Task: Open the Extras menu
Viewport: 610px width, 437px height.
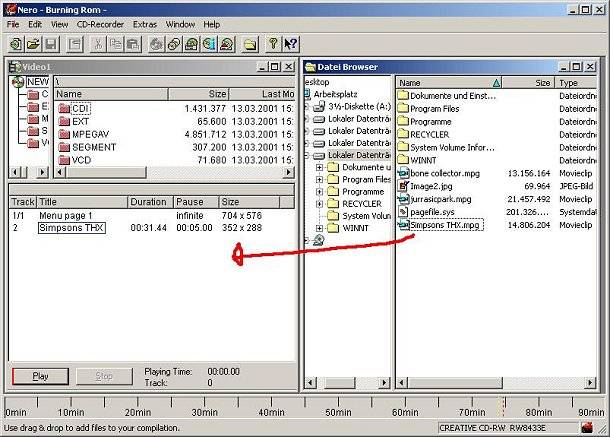Action: (145, 24)
